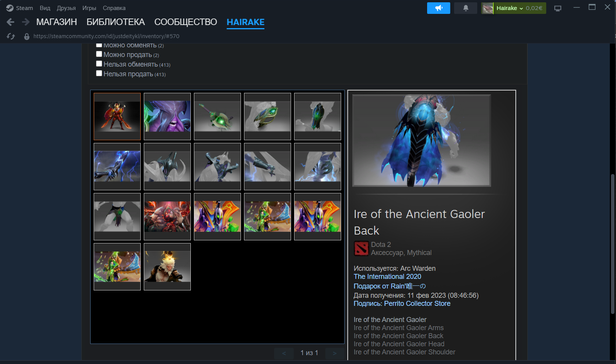616x364 pixels.
Task: Go to next inventory page
Action: pos(335,353)
